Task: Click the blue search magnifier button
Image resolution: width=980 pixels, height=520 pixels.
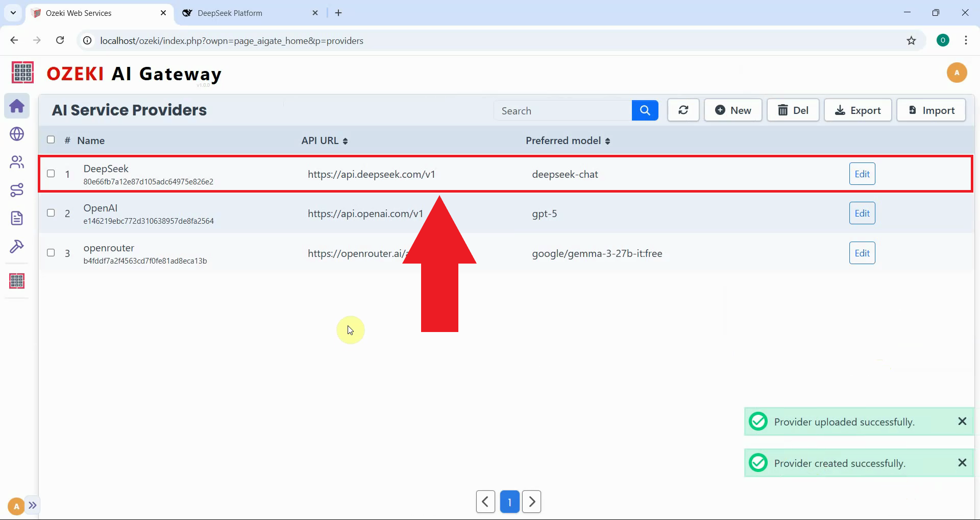Action: 645,110
